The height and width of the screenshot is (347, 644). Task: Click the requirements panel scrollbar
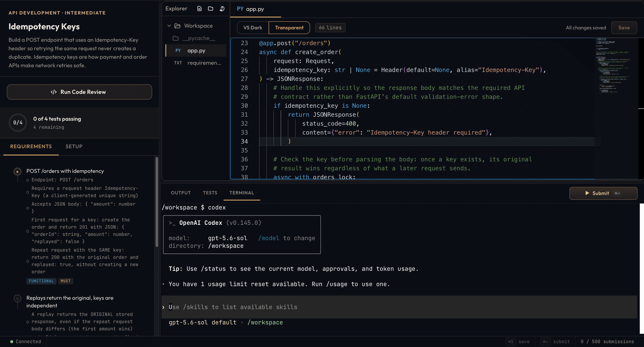[157, 202]
